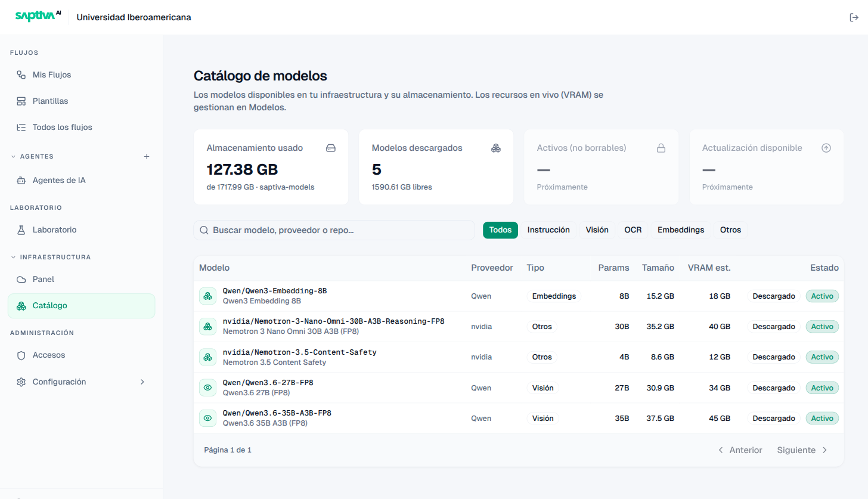Click the Configuración gear icon
Viewport: 868px width, 499px height.
pyautogui.click(x=21, y=382)
